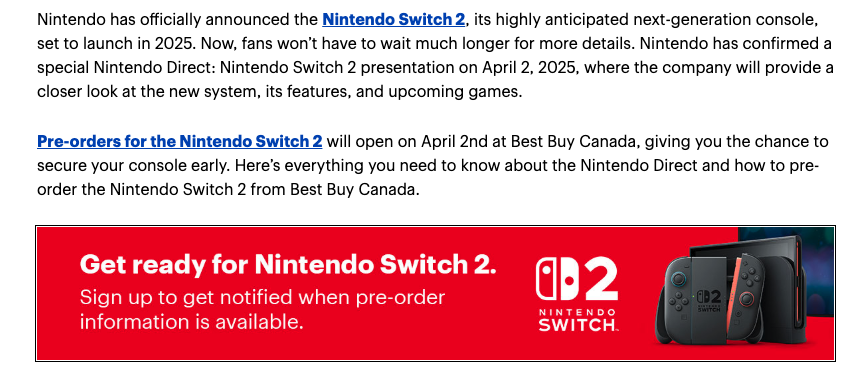The height and width of the screenshot is (383, 860).
Task: Click the left Joy-Con's blue-ringed analog stick
Action: (x=679, y=279)
